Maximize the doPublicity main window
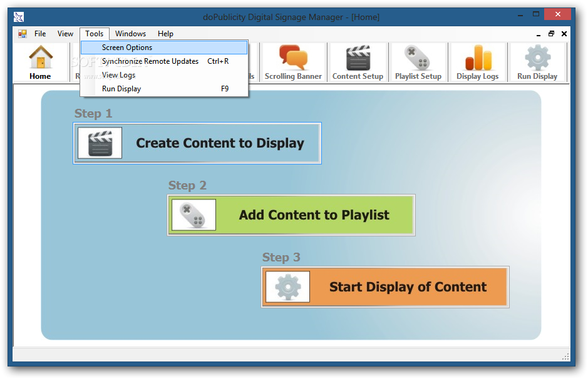588x379 pixels. point(536,14)
